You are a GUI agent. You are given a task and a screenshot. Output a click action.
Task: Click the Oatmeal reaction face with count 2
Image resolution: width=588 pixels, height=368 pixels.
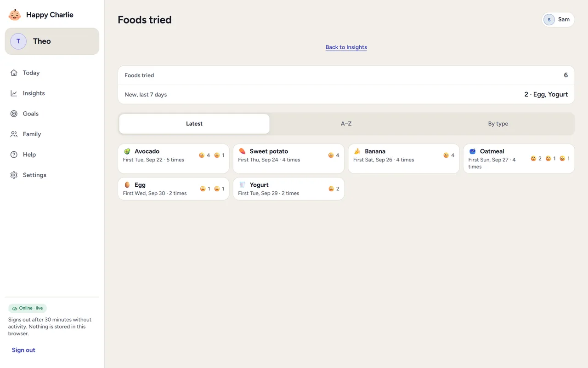(x=533, y=159)
